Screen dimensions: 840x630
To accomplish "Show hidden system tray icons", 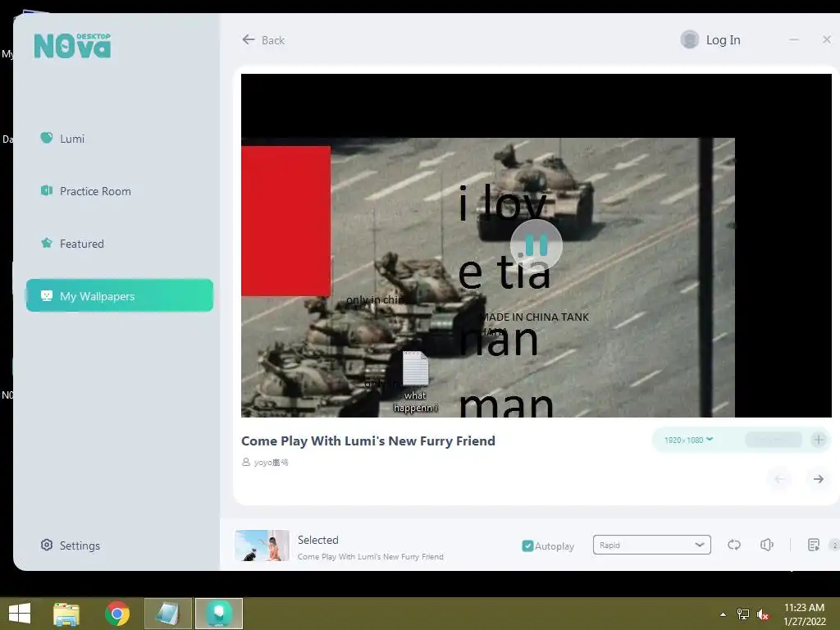I will tap(724, 614).
